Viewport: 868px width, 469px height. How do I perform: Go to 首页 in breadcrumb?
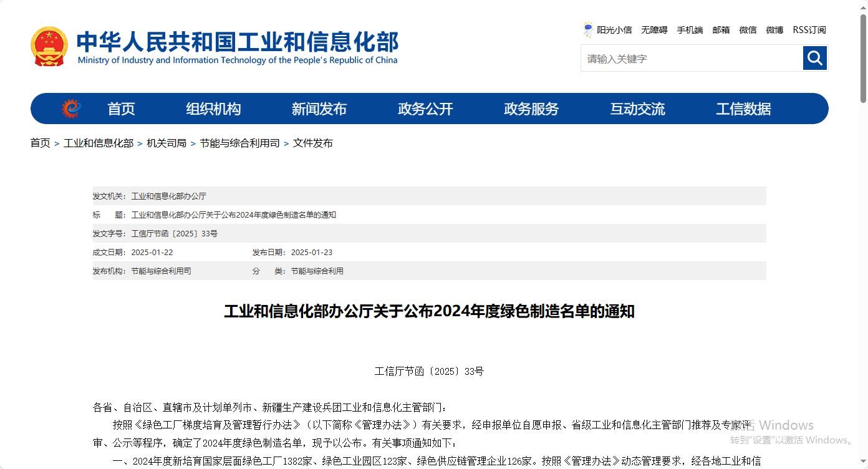click(41, 143)
